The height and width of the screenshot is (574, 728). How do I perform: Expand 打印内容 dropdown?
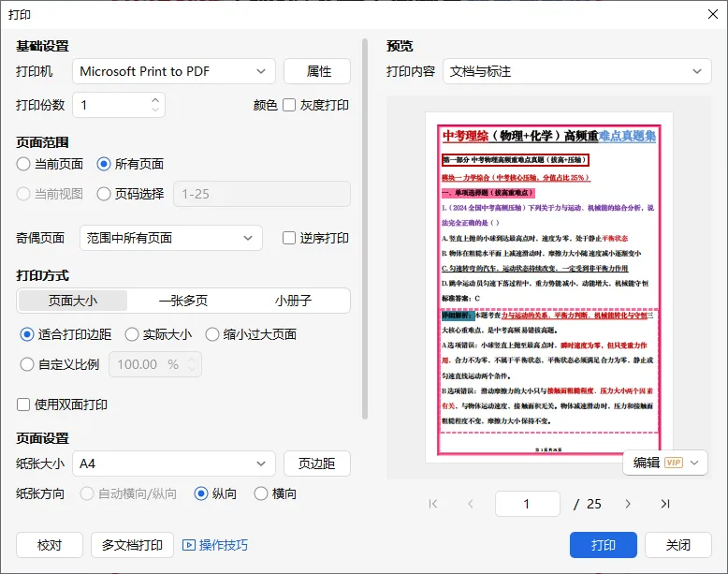pyautogui.click(x=576, y=71)
